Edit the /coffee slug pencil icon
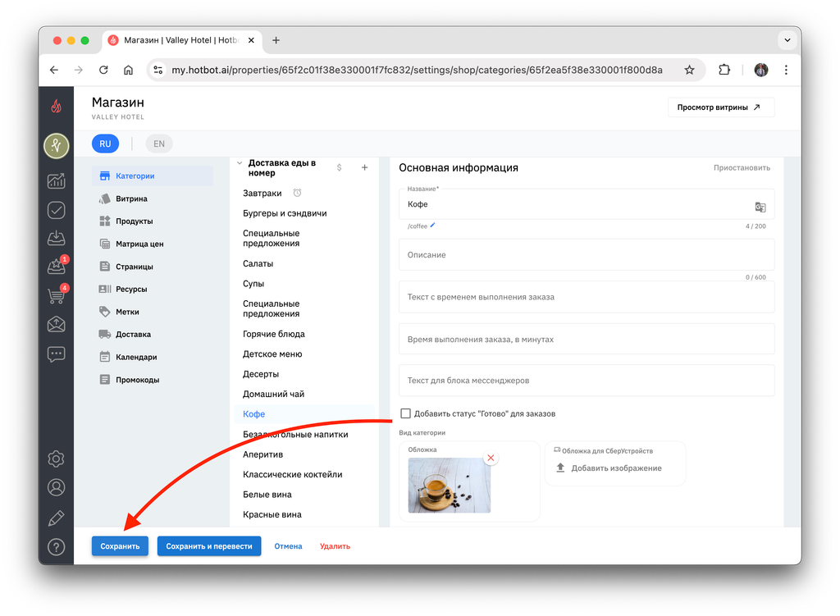This screenshot has width=840, height=616. [x=432, y=226]
